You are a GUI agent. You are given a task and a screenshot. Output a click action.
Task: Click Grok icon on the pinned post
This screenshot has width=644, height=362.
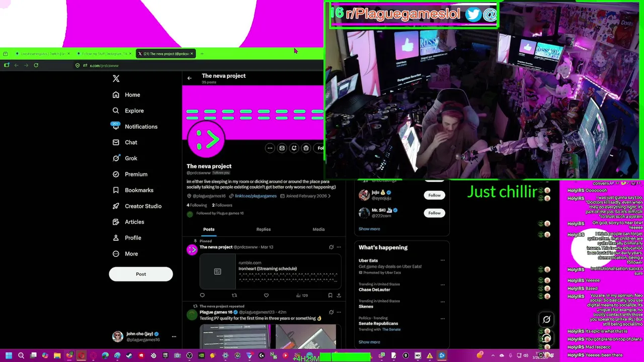point(331,247)
